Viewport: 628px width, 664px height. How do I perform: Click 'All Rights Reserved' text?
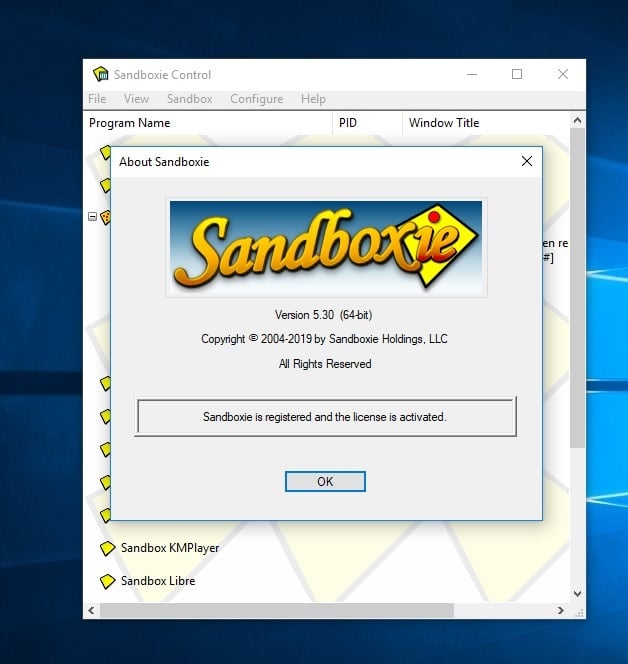click(x=325, y=364)
